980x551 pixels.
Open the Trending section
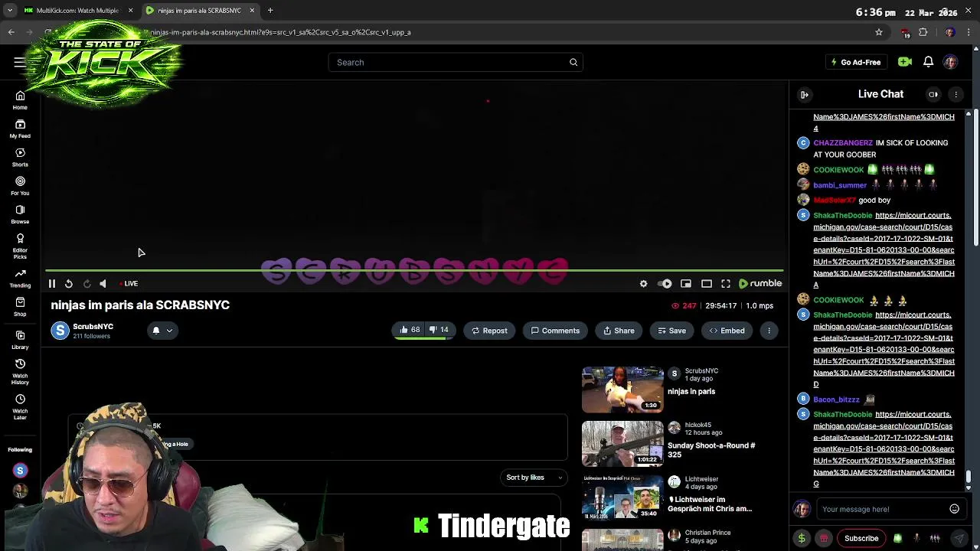(20, 278)
